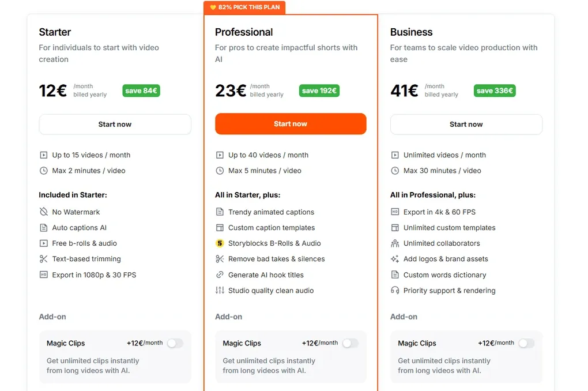Screen dimensions: 588x391
Task: Click the 82% PICK THIS PLAN banner
Action: pyautogui.click(x=245, y=7)
